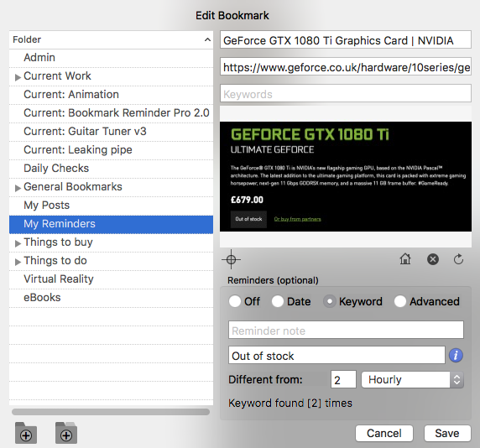Toggle Folder column sort chevron
480x448 pixels.
pyautogui.click(x=207, y=39)
